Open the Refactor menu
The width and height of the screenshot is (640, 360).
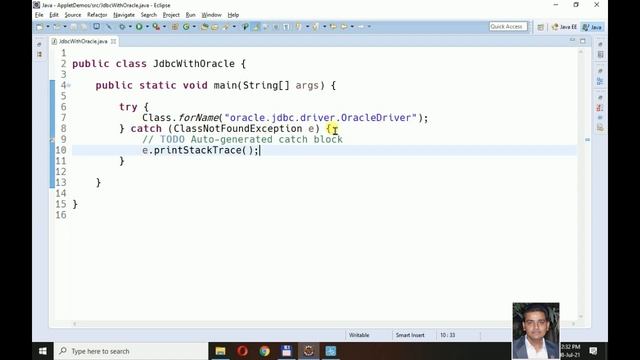click(97, 15)
